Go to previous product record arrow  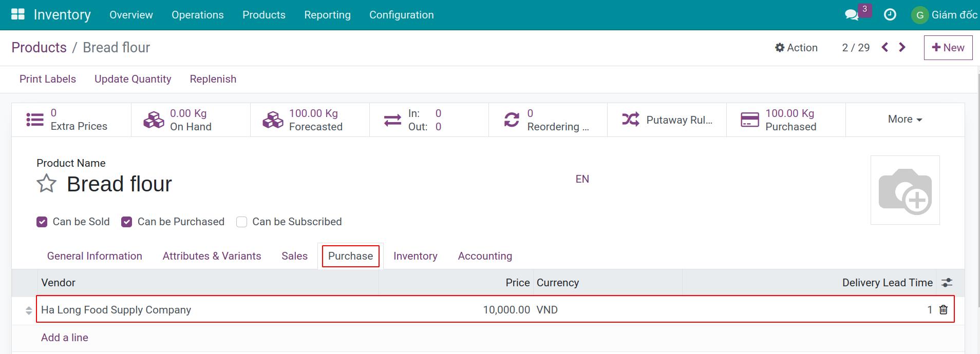[885, 47]
